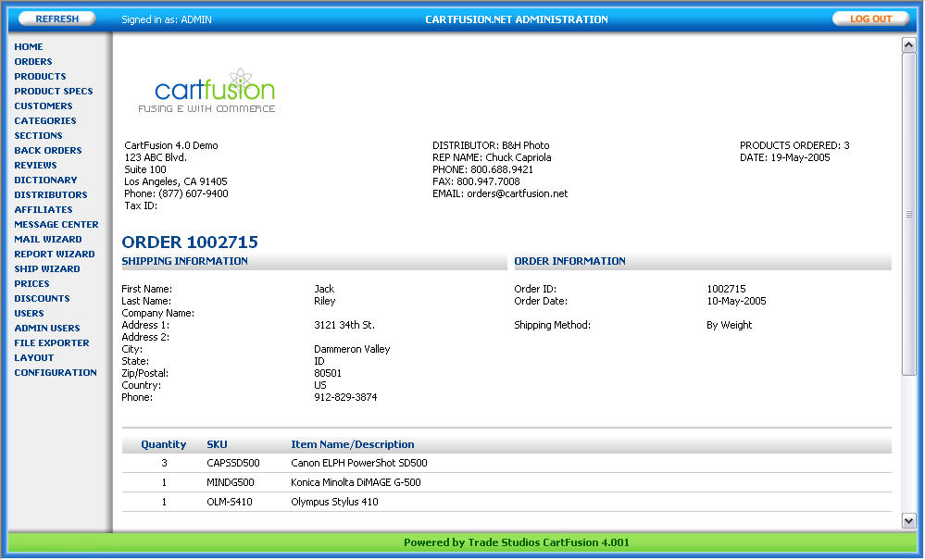Go to the PRICES page

31,283
